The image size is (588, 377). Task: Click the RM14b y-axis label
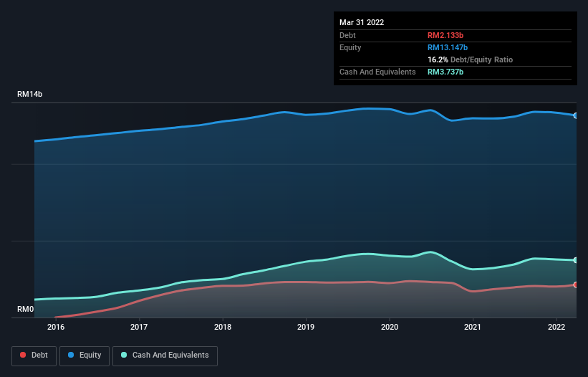pos(29,94)
